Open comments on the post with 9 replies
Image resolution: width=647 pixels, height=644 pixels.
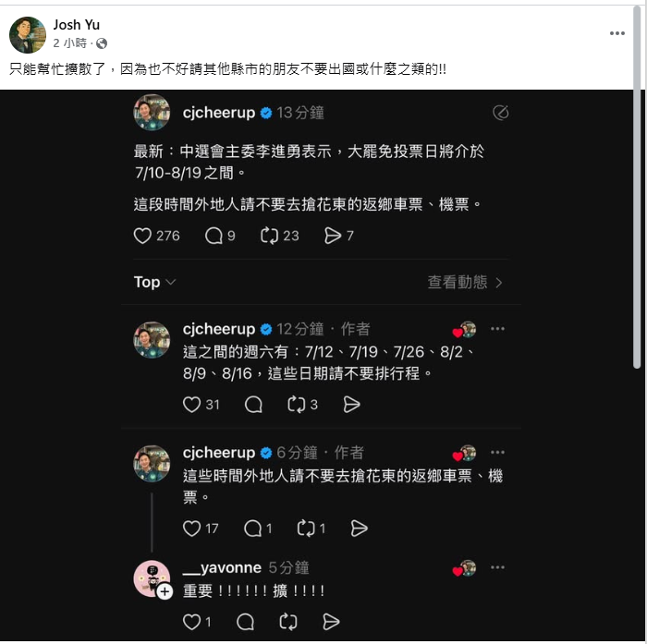214,236
